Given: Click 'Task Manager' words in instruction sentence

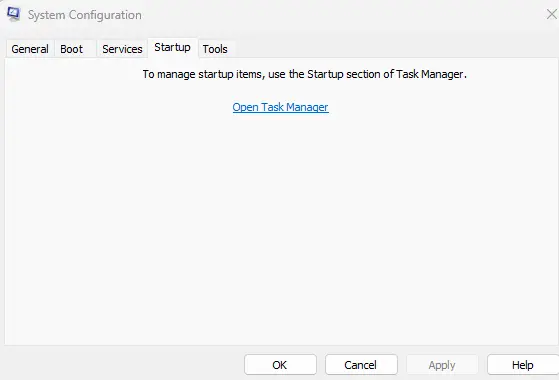Looking at the screenshot, I should point(429,74).
